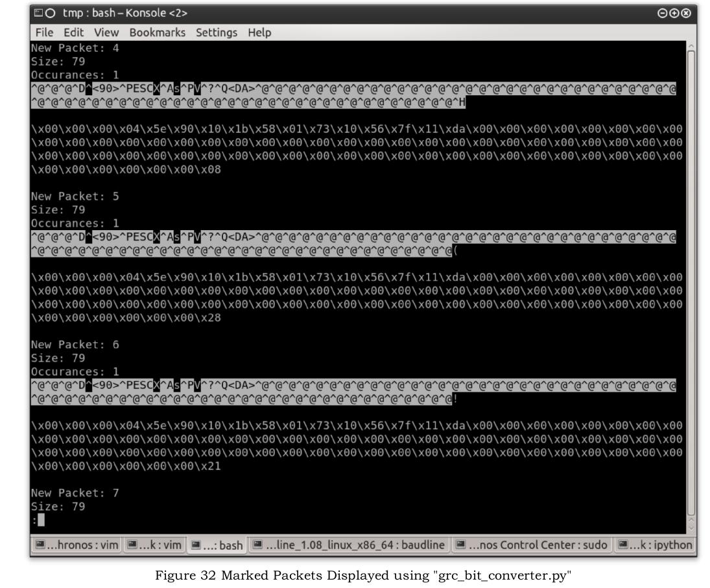Switch to the ...k : ipython tab
This screenshot has height=588, width=710.
(656, 545)
